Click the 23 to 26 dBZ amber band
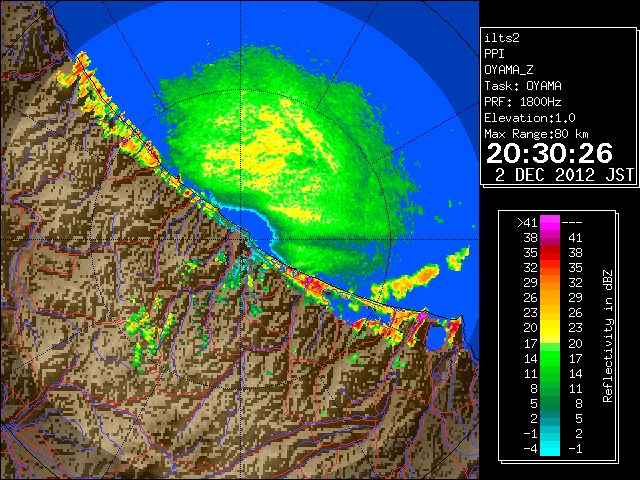Image resolution: width=640 pixels, height=480 pixels. tap(550, 313)
